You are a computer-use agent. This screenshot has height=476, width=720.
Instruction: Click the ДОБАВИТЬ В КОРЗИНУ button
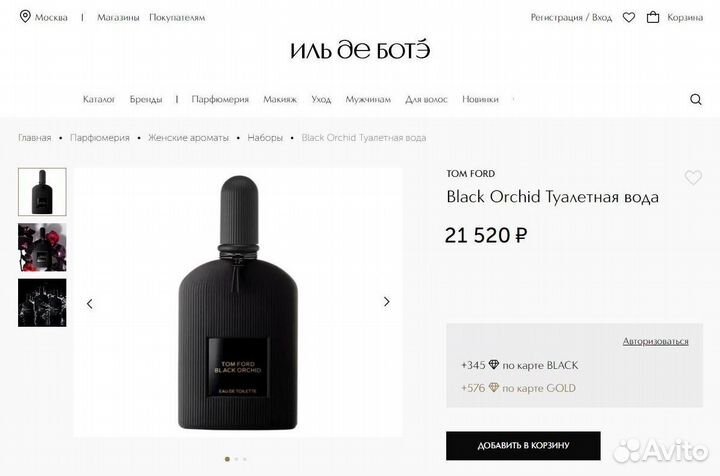pyautogui.click(x=523, y=445)
